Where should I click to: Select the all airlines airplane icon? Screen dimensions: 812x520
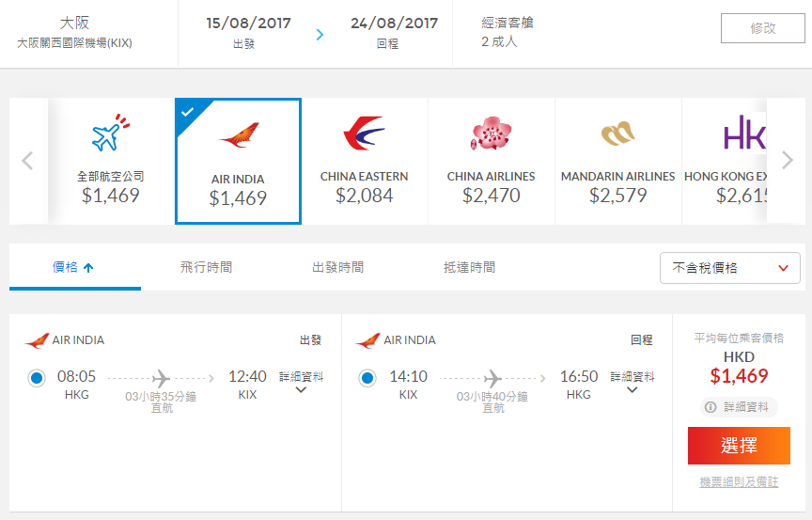[x=111, y=133]
